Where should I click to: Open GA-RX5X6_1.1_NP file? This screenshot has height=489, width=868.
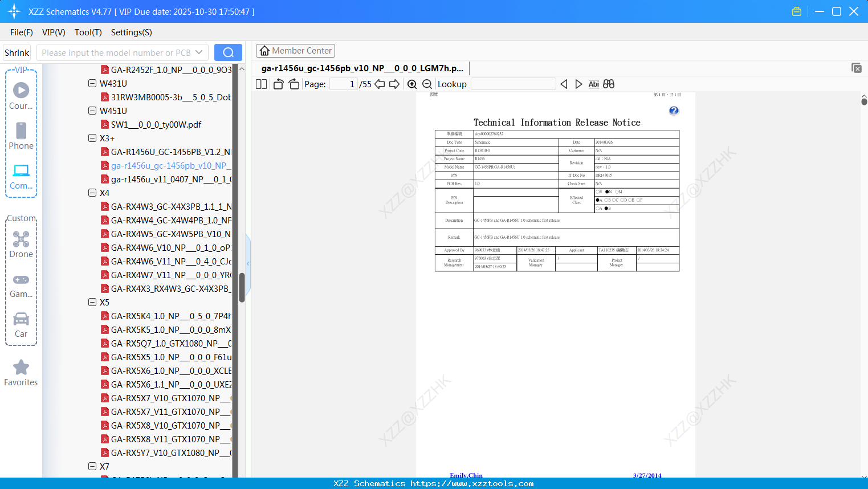tap(171, 384)
